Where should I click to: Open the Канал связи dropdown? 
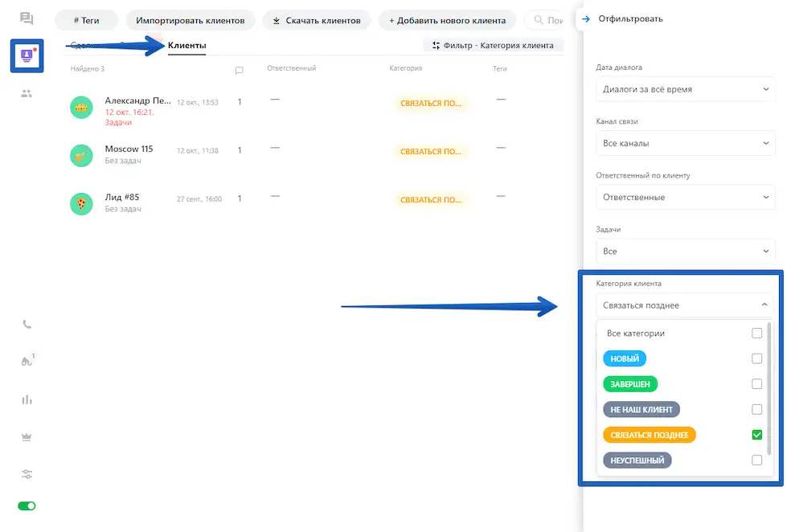(x=685, y=143)
